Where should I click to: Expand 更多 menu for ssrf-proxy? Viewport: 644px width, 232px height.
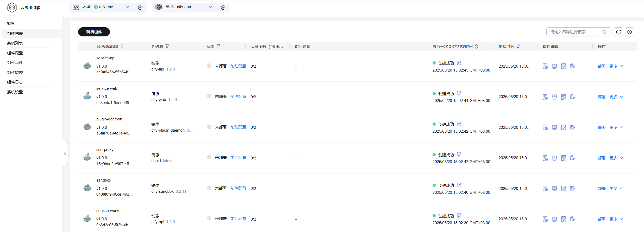pos(616,158)
